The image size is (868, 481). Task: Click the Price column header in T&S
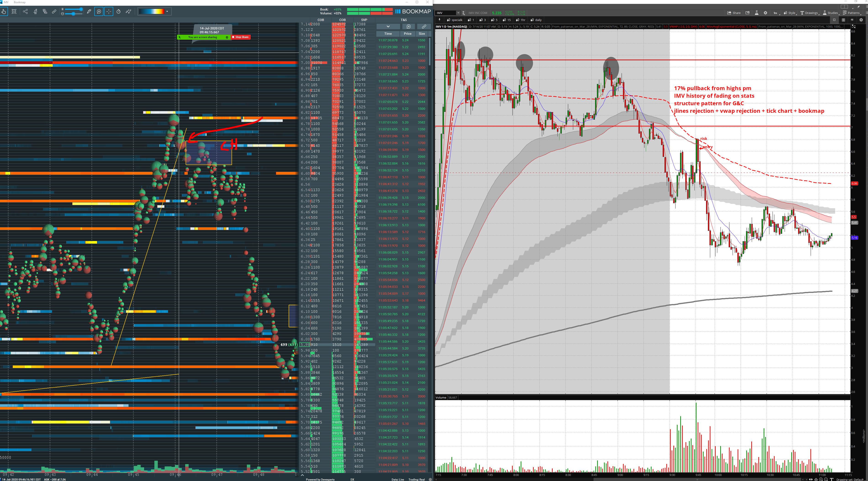pos(407,34)
